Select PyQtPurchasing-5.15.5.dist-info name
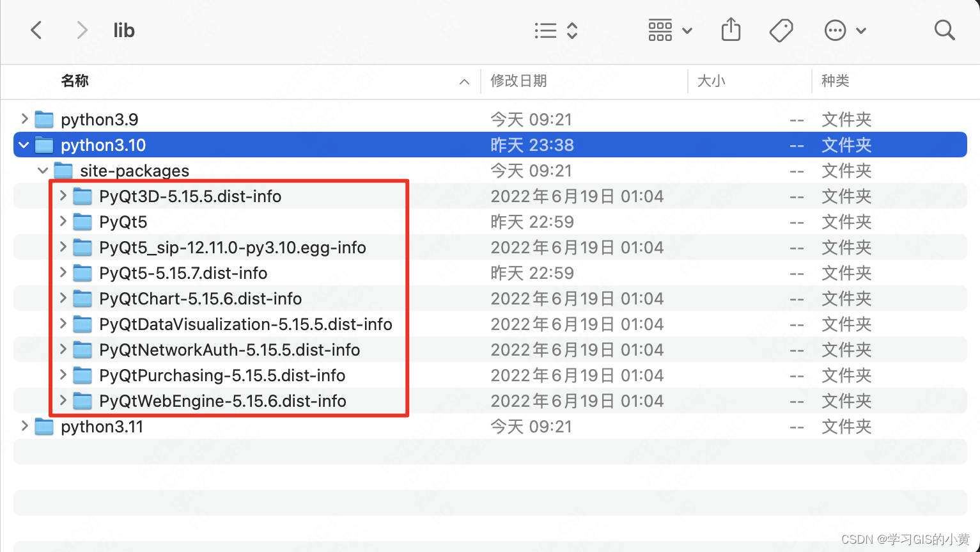Image resolution: width=980 pixels, height=552 pixels. [x=222, y=375]
